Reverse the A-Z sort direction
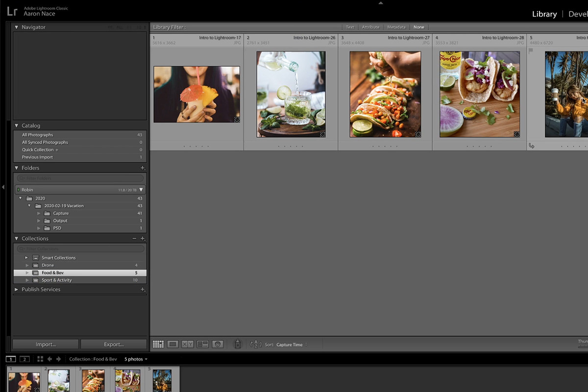The width and height of the screenshot is (588, 392). tap(256, 344)
